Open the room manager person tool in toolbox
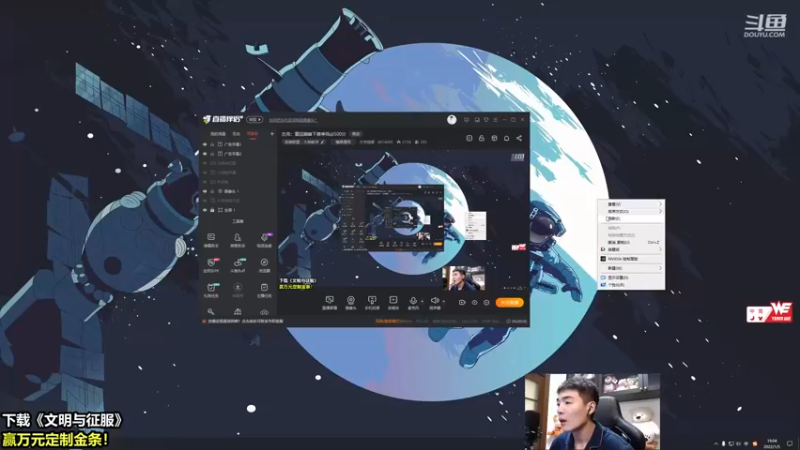This screenshot has height=450, width=800. tap(237, 237)
